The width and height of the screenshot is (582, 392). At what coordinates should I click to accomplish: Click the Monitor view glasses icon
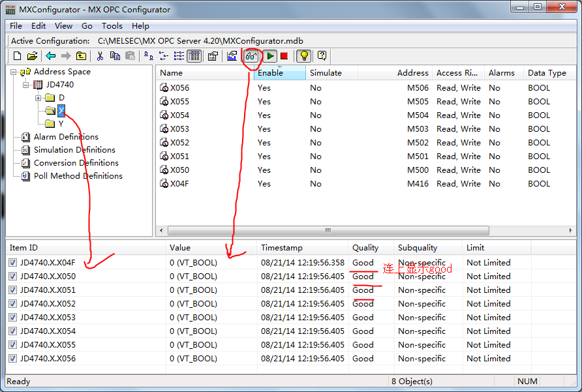pos(251,56)
